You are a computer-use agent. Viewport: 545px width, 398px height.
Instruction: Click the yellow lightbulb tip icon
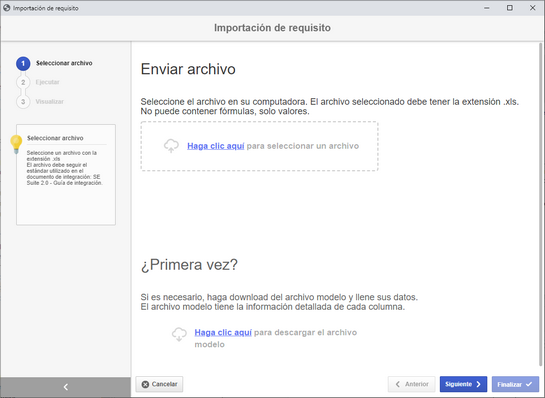(x=16, y=144)
